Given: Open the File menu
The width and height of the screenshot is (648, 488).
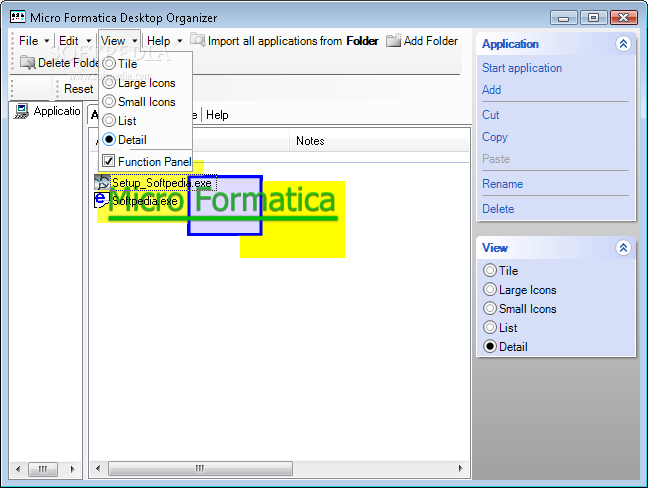Looking at the screenshot, I should click(x=29, y=41).
